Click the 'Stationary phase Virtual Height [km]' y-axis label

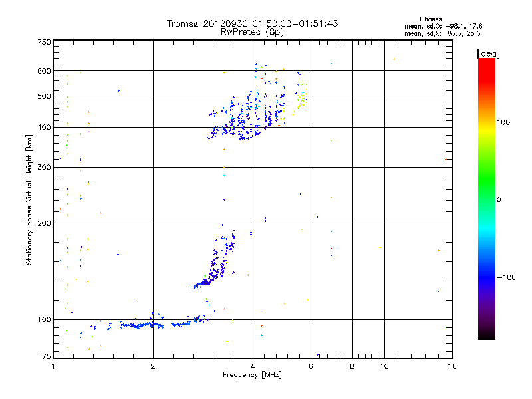click(x=29, y=200)
